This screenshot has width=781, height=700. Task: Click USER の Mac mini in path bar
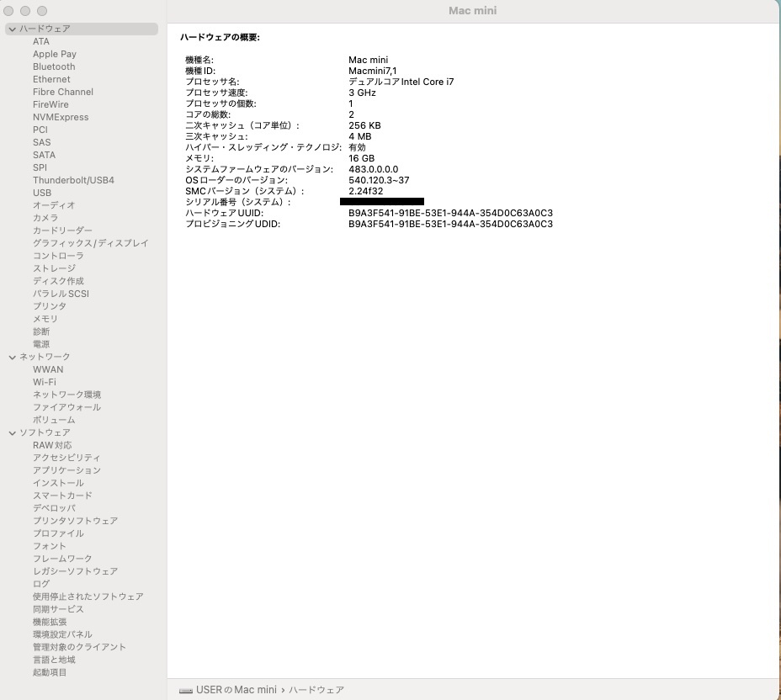(236, 690)
